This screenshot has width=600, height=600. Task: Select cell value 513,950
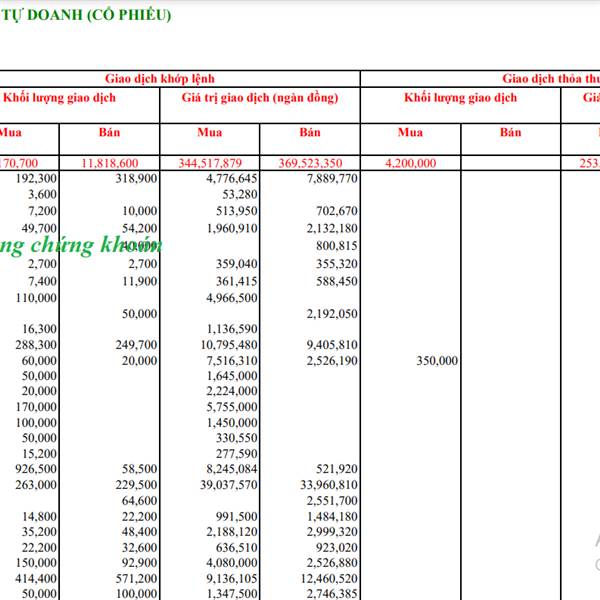(237, 211)
